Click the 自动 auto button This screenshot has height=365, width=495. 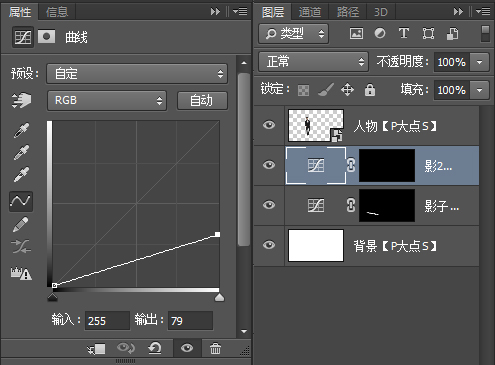202,100
